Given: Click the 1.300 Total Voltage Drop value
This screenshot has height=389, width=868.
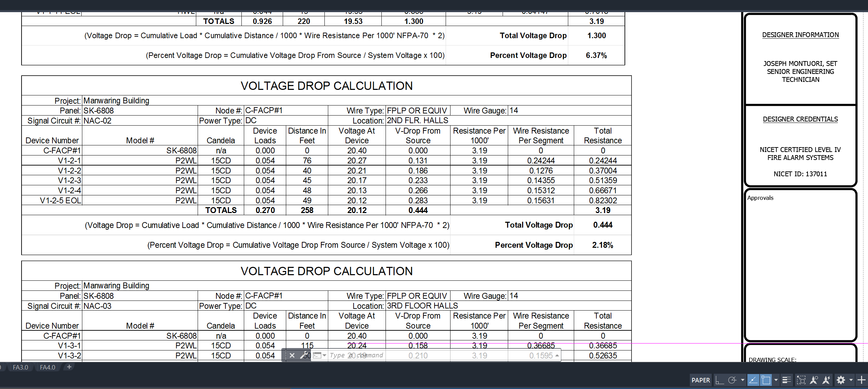Looking at the screenshot, I should tap(596, 35).
